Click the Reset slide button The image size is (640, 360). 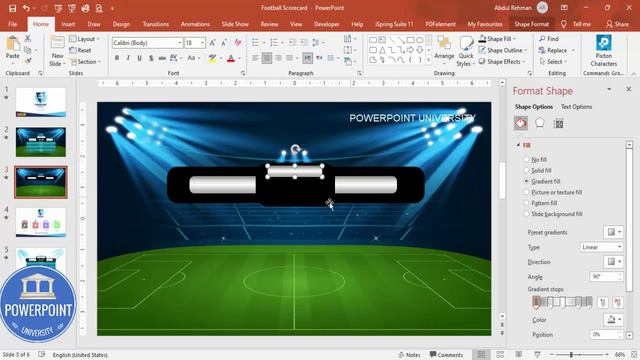(80, 50)
